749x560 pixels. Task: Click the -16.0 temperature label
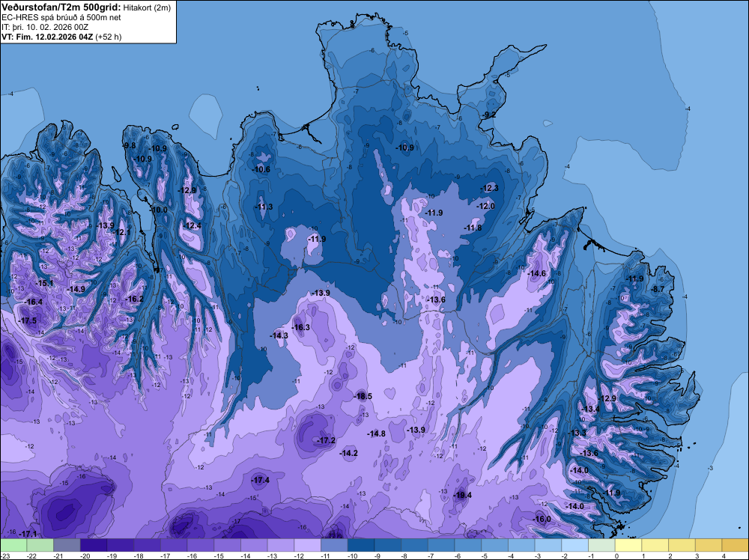click(542, 520)
